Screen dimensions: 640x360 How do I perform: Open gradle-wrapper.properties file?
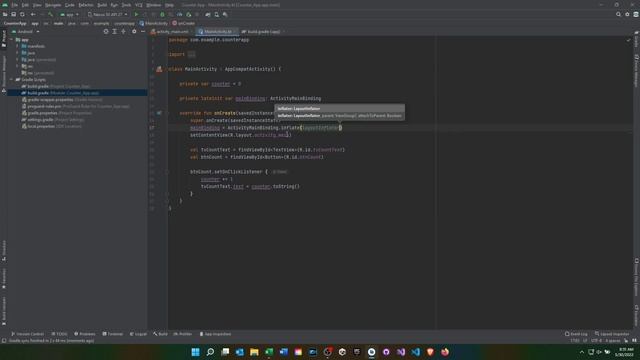pyautogui.click(x=62, y=100)
